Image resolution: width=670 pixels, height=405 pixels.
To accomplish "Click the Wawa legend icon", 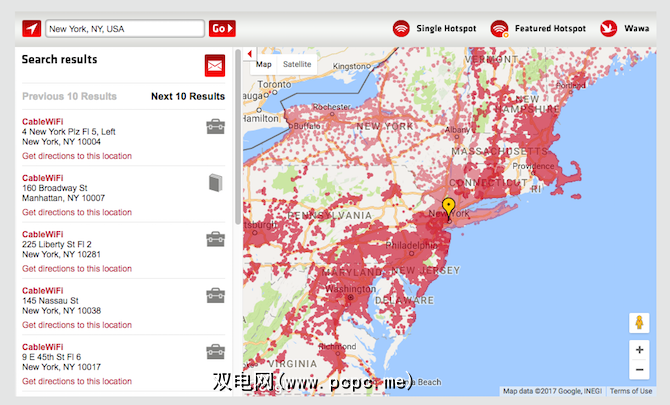I will 608,29.
